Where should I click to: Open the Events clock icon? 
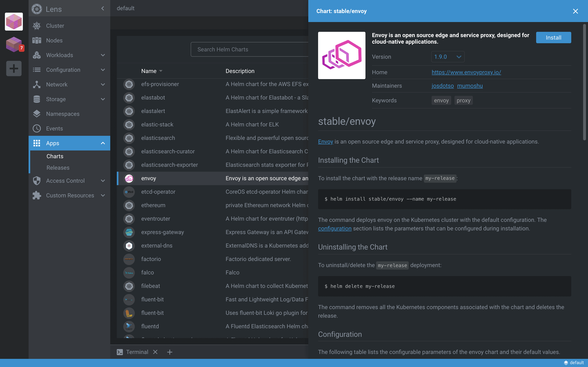(x=37, y=128)
